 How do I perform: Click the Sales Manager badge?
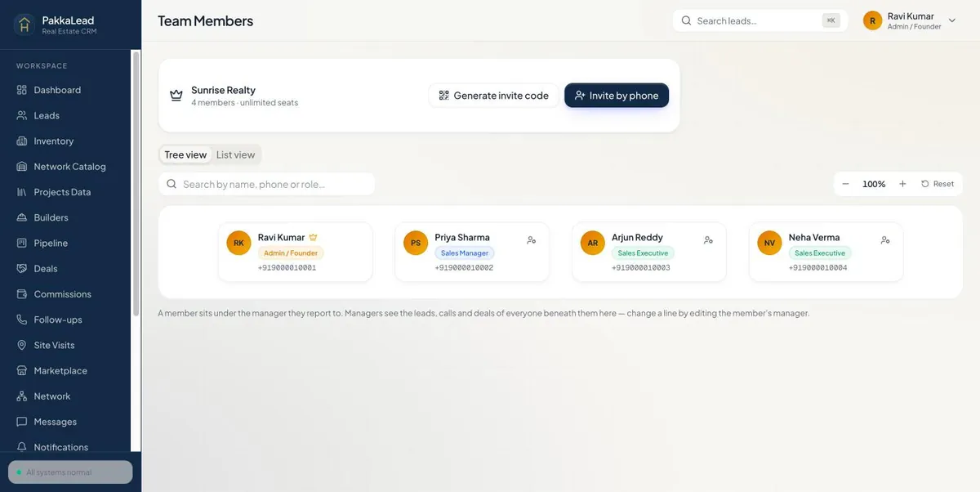[465, 253]
